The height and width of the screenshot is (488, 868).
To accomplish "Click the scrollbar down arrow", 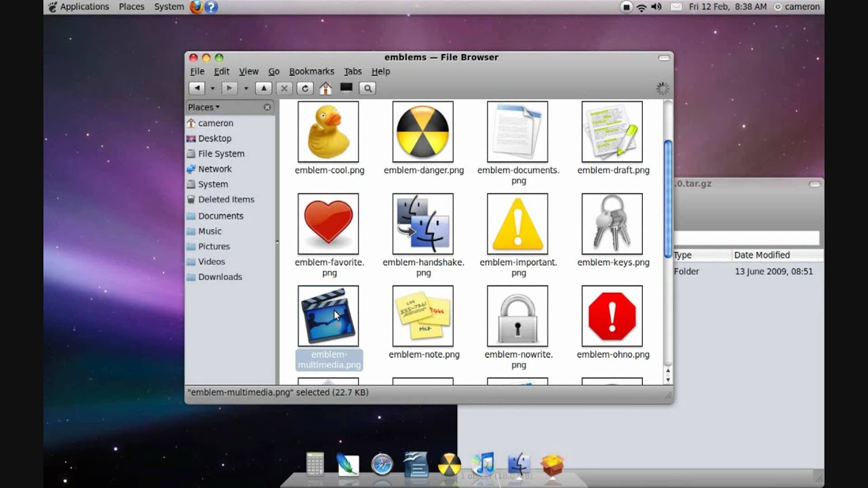I will pyautogui.click(x=668, y=380).
